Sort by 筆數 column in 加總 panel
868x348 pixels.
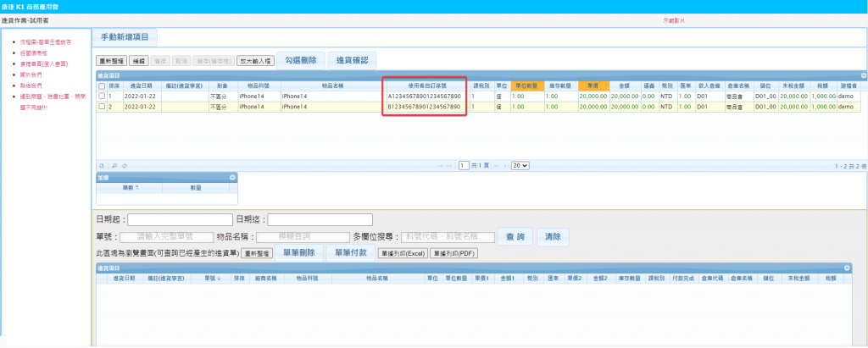[x=129, y=187]
